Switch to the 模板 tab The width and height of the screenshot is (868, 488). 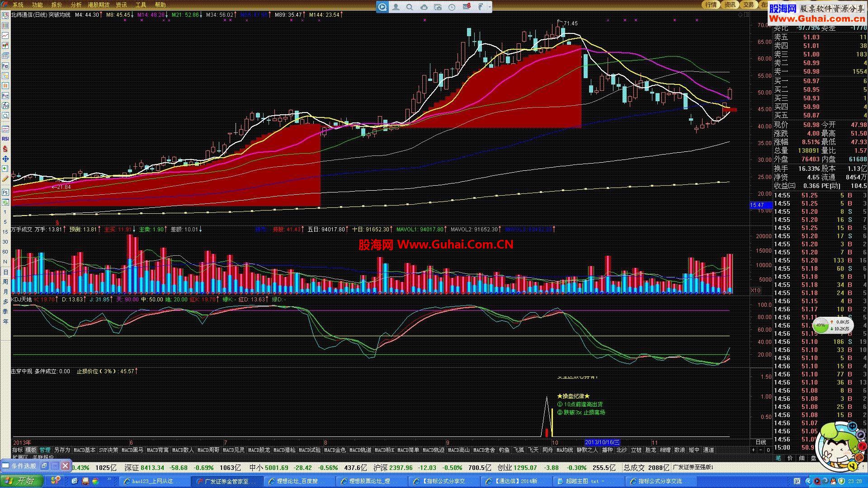click(31, 450)
